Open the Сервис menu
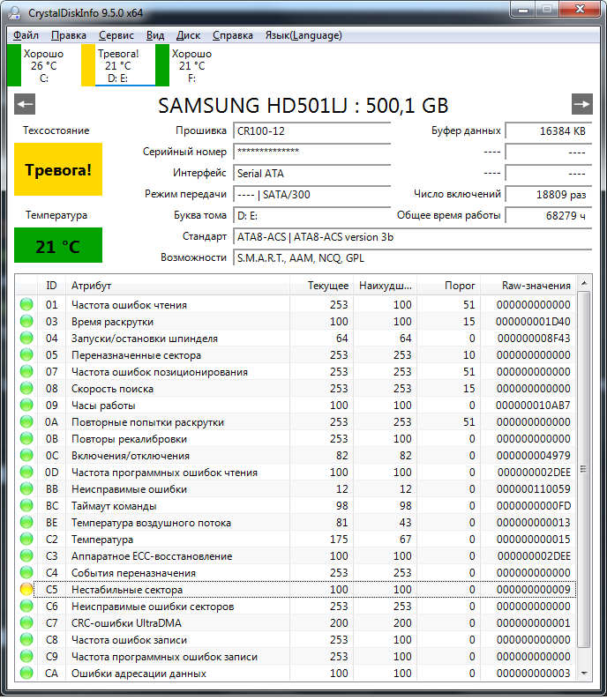This screenshot has width=607, height=700. pos(116,35)
